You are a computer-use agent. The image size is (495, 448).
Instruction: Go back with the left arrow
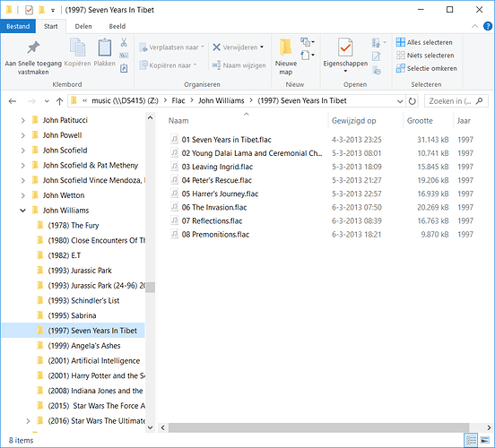coord(13,101)
